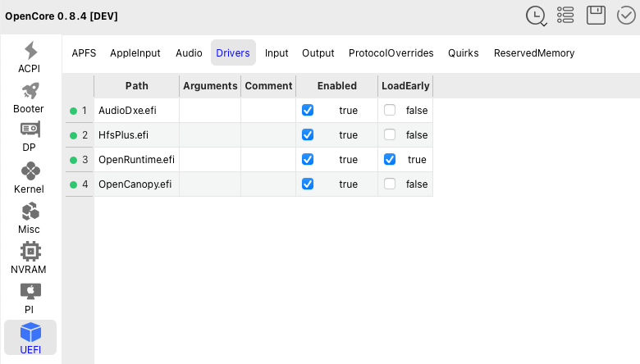The height and width of the screenshot is (364, 640).
Task: Select the Drivers tab
Action: pos(233,52)
